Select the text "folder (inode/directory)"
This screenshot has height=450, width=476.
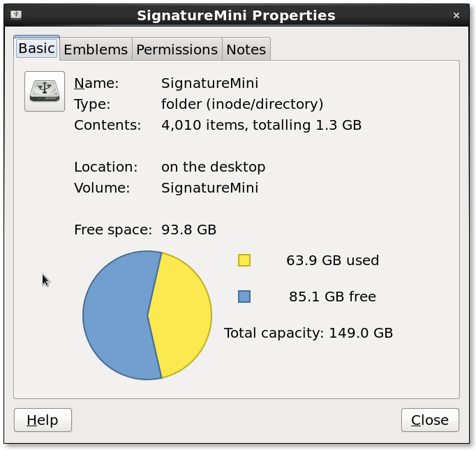point(242,104)
